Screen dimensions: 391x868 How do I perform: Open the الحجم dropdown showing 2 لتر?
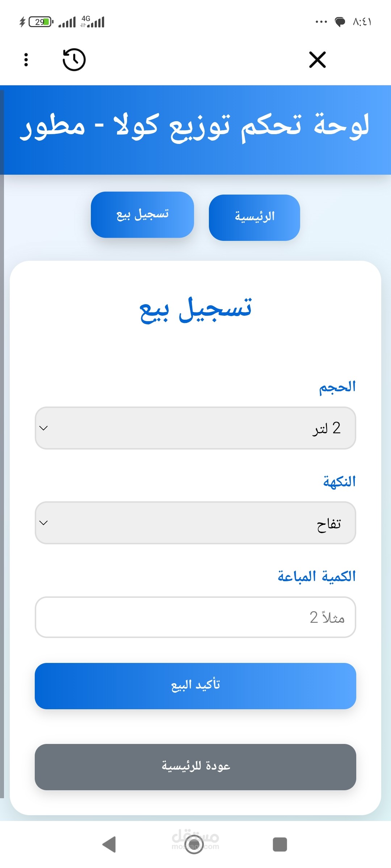pos(195,428)
